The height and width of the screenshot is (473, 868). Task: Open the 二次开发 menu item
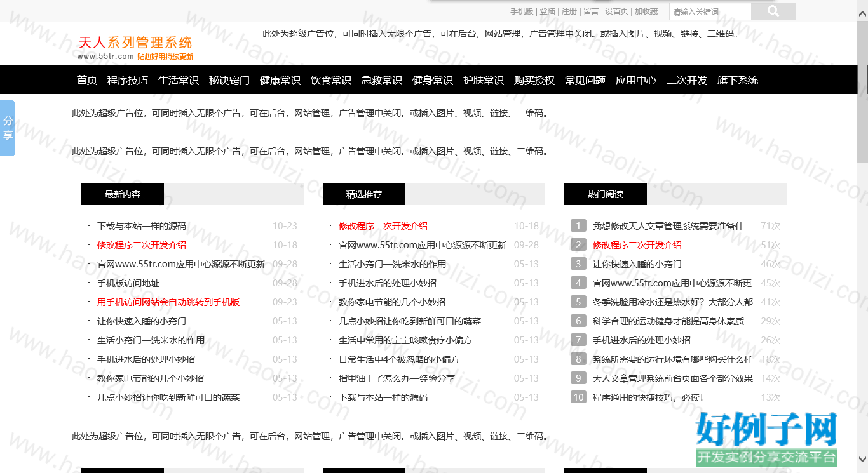pos(687,80)
